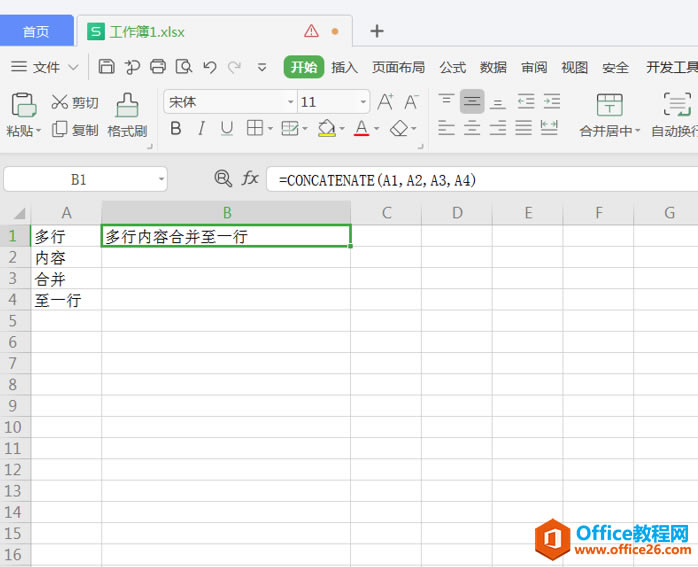Apply the yellow fill color bucket
This screenshot has height=567, width=698.
(326, 128)
